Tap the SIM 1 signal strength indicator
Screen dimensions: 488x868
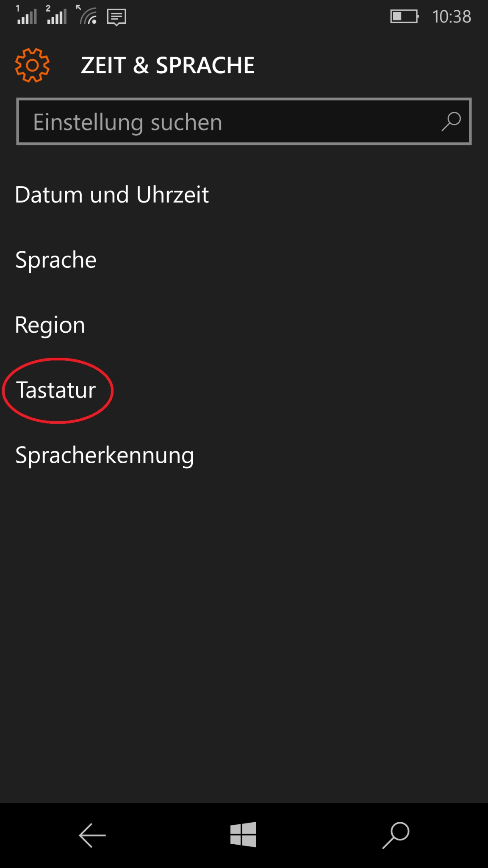[26, 15]
